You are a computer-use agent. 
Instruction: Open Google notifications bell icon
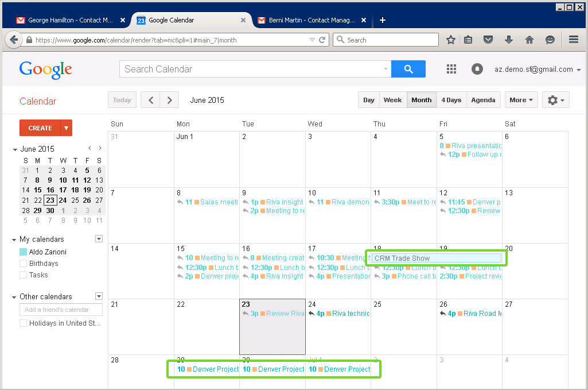[477, 69]
